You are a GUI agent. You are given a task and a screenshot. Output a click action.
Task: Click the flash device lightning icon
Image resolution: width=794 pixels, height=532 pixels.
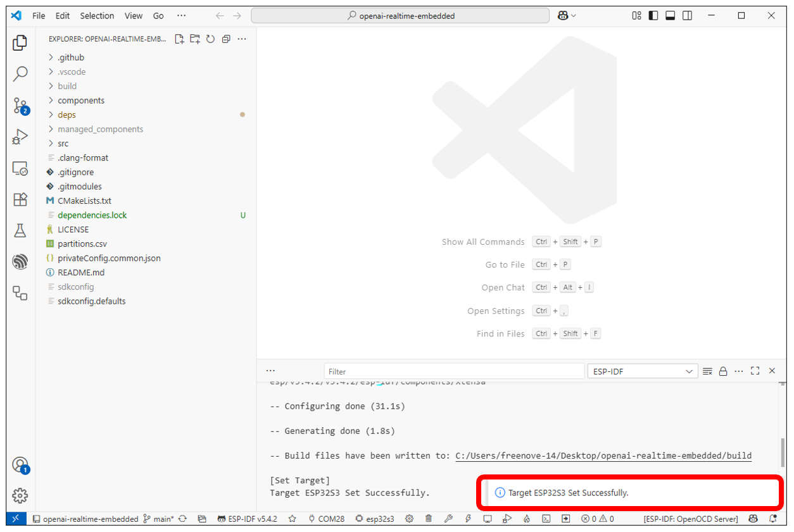click(x=468, y=519)
